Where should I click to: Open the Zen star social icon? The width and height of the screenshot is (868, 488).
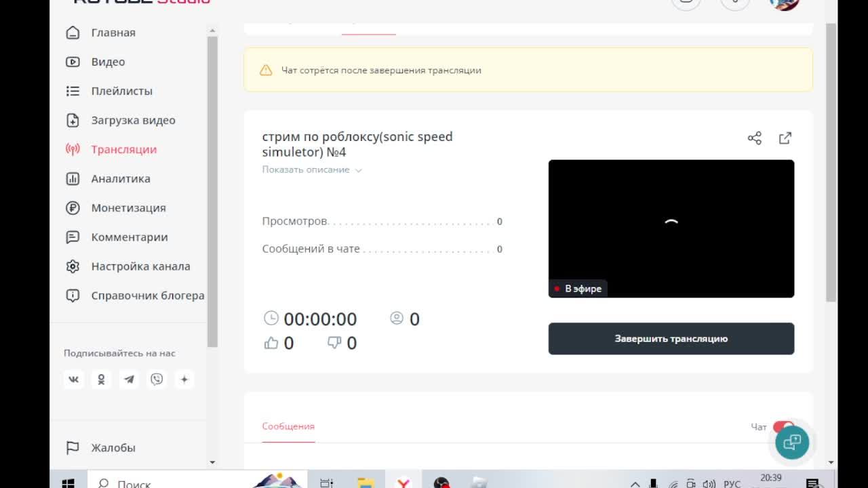click(x=184, y=380)
